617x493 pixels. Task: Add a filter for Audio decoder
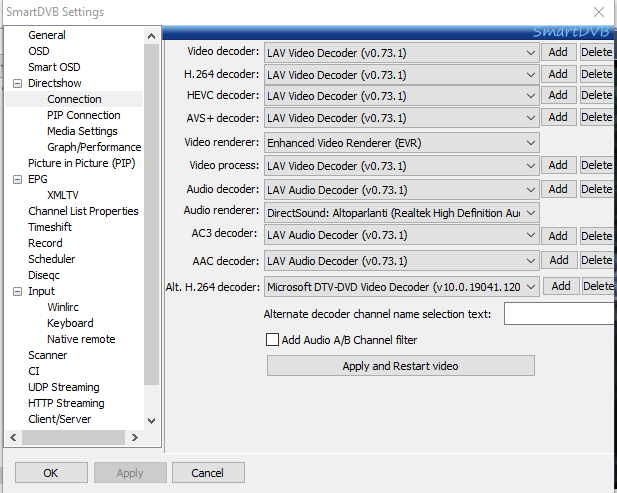tap(558, 189)
